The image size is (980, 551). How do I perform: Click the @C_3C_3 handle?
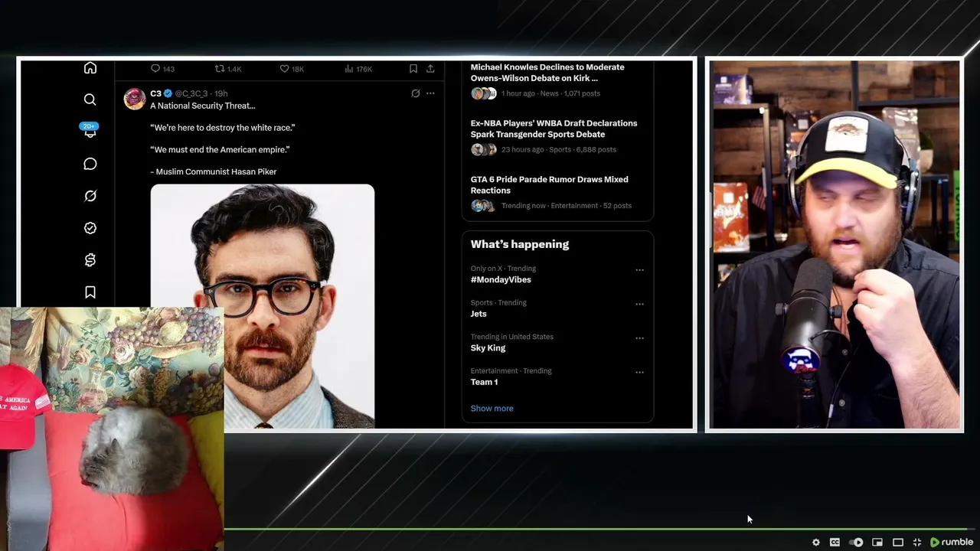(x=191, y=93)
